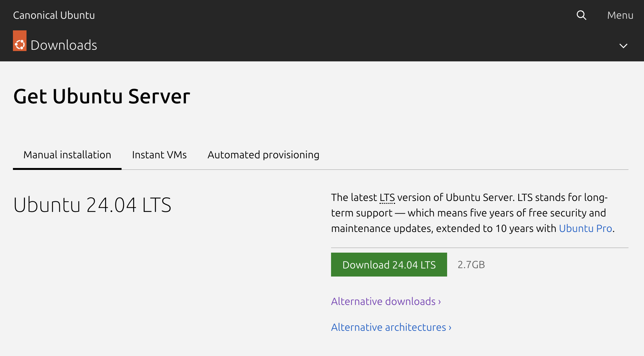
Task: Select the Manual installation tab
Action: point(67,155)
